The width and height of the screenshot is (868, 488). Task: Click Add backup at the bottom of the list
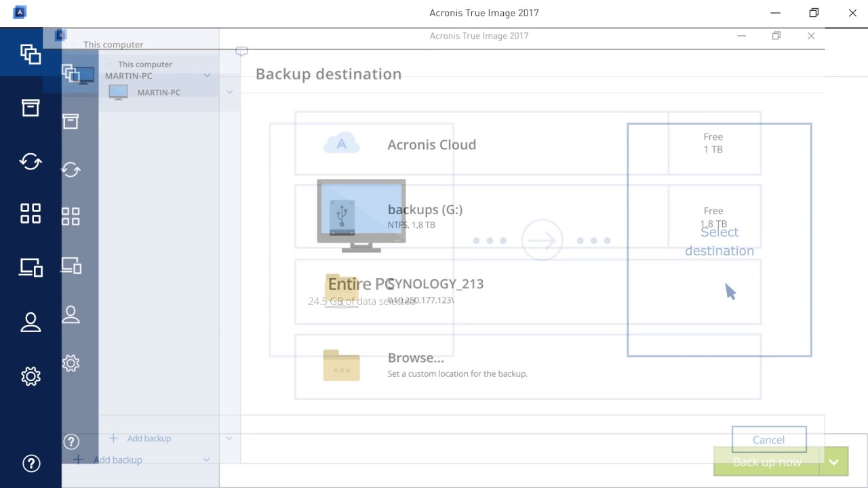tap(110, 460)
